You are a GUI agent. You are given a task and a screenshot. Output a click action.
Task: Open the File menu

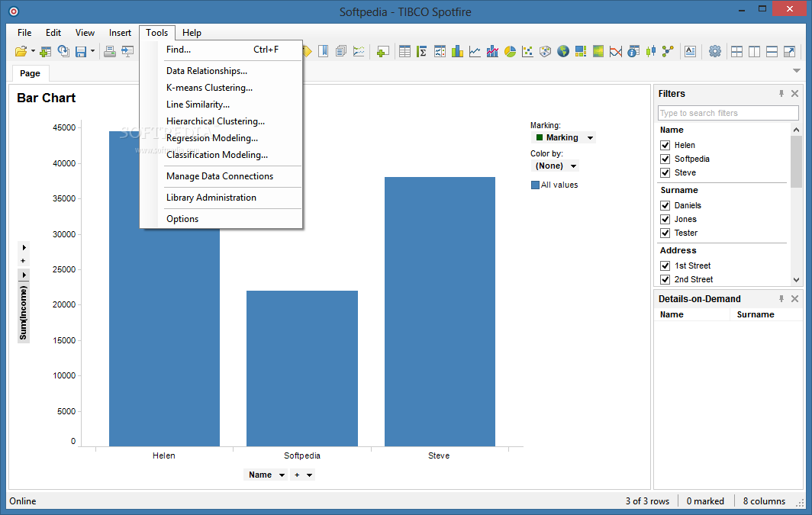pos(24,33)
